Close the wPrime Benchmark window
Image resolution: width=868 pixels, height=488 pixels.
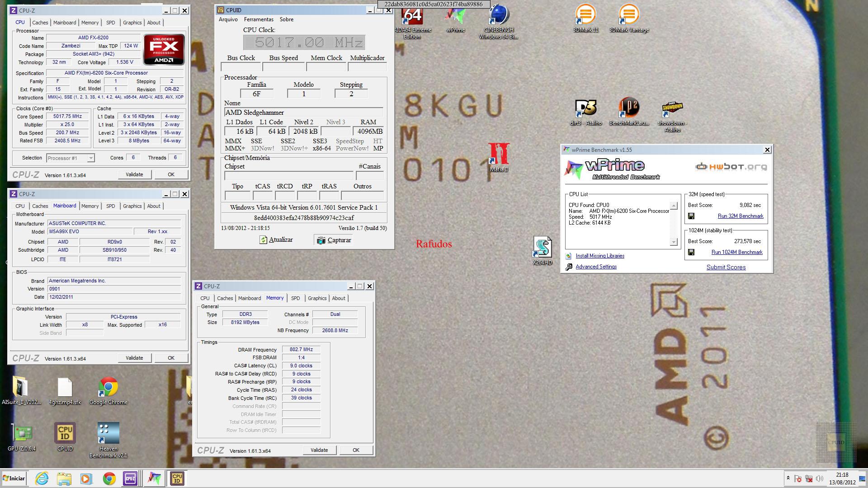[x=767, y=150]
